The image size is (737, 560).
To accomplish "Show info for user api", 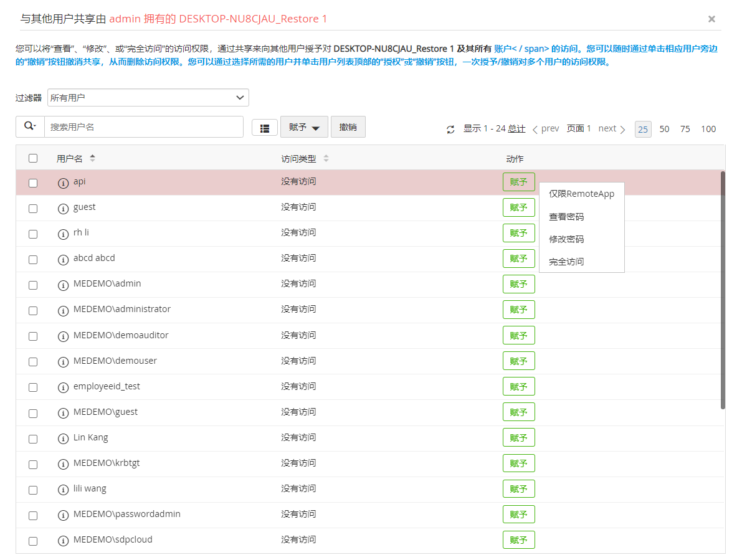I will (63, 183).
